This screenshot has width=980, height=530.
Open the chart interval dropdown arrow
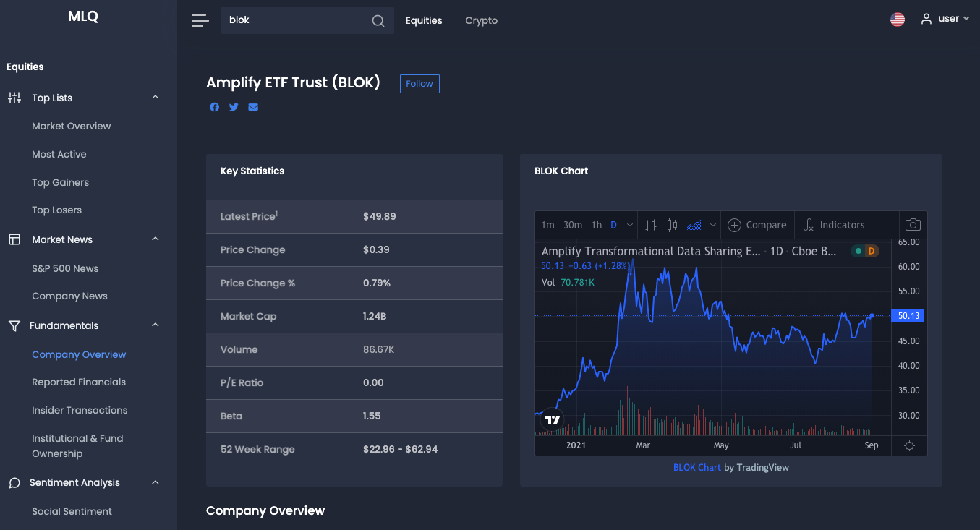click(630, 225)
